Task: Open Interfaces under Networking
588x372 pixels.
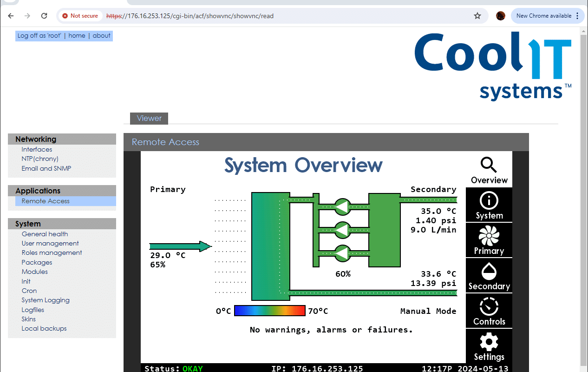Action: [37, 149]
